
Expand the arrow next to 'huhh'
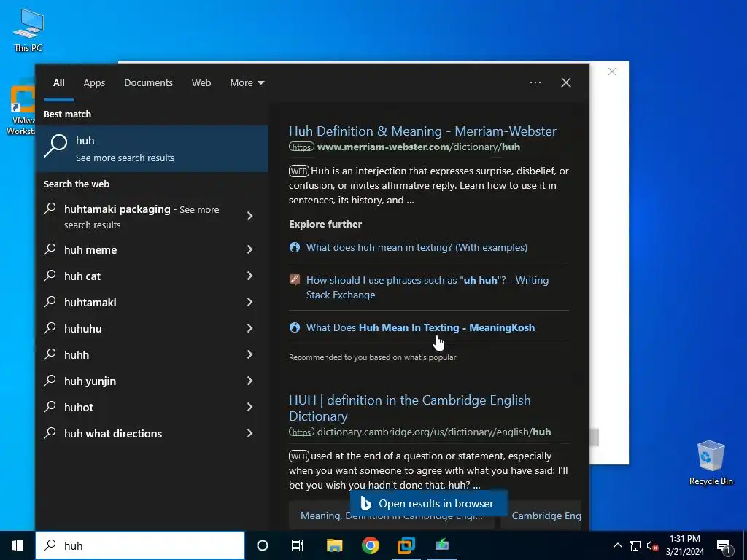coord(249,354)
